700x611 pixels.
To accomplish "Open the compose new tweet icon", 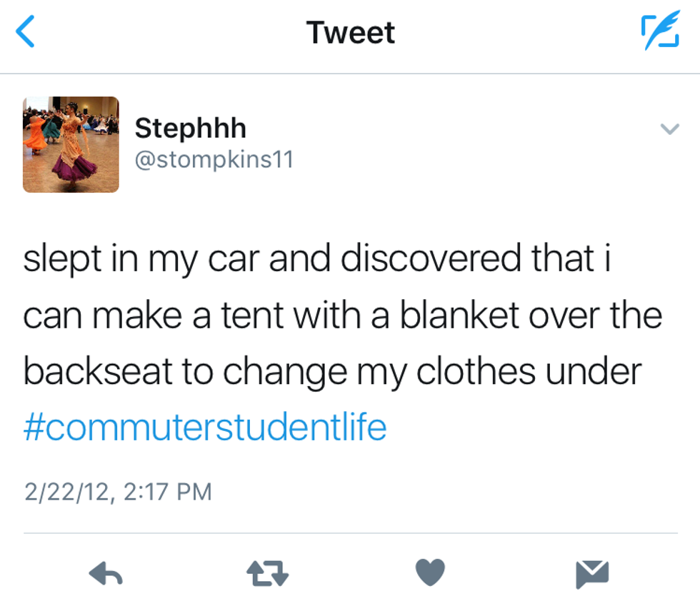I will 659,33.
